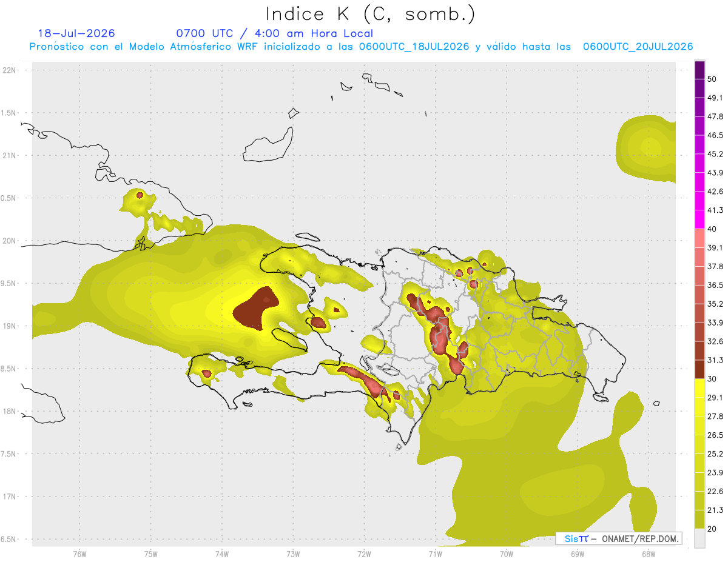Click the "26.5" value on the color scale

tap(715, 435)
